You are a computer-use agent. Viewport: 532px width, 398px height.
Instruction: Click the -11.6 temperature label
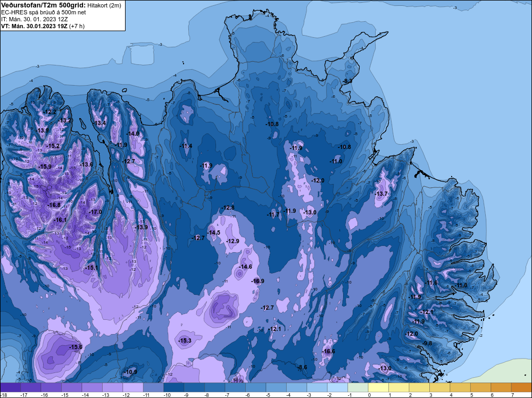[431, 283]
